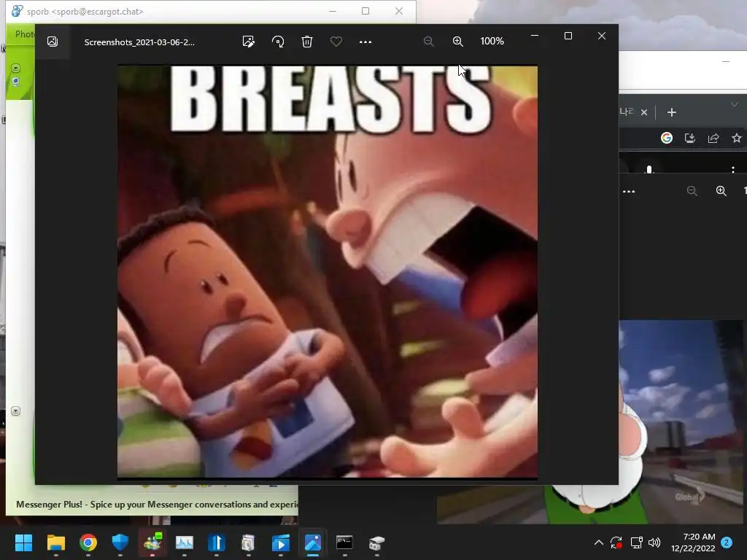Image resolution: width=747 pixels, height=560 pixels.
Task: Open the Photos gallery icon beside the filename
Action: pyautogui.click(x=53, y=42)
